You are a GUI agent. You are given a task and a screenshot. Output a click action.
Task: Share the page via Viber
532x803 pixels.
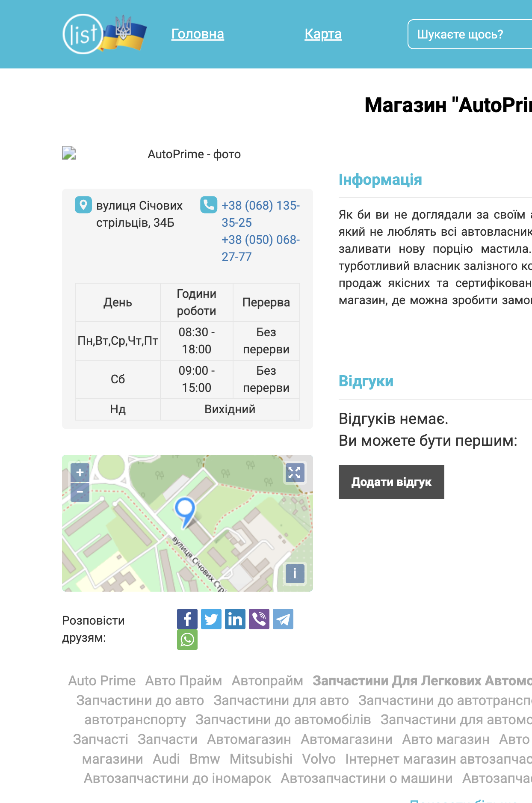(x=259, y=619)
